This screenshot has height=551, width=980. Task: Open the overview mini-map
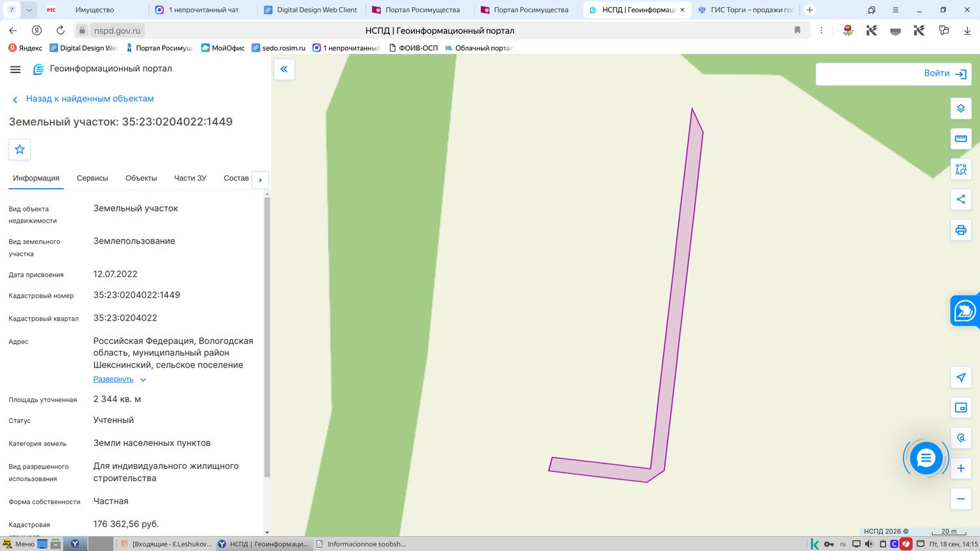pyautogui.click(x=960, y=407)
